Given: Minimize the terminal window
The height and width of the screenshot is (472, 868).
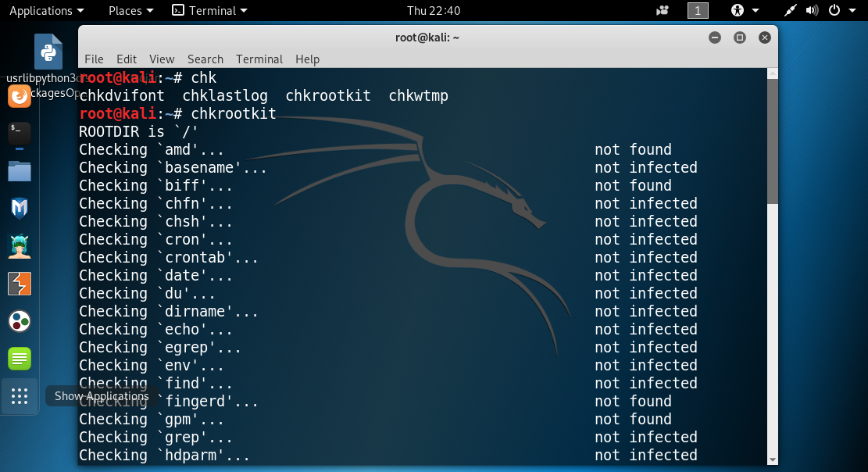Looking at the screenshot, I should (x=715, y=38).
